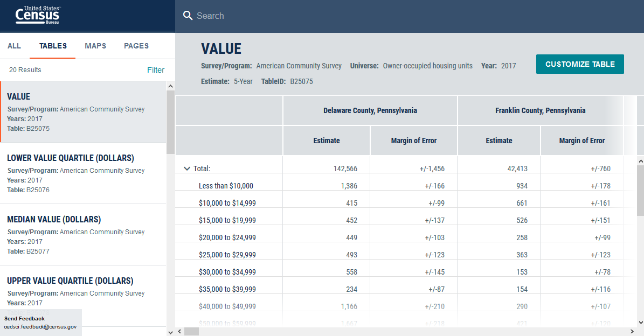Image resolution: width=644 pixels, height=336 pixels.
Task: Click Delaware County Estimate column header
Action: pos(327,141)
